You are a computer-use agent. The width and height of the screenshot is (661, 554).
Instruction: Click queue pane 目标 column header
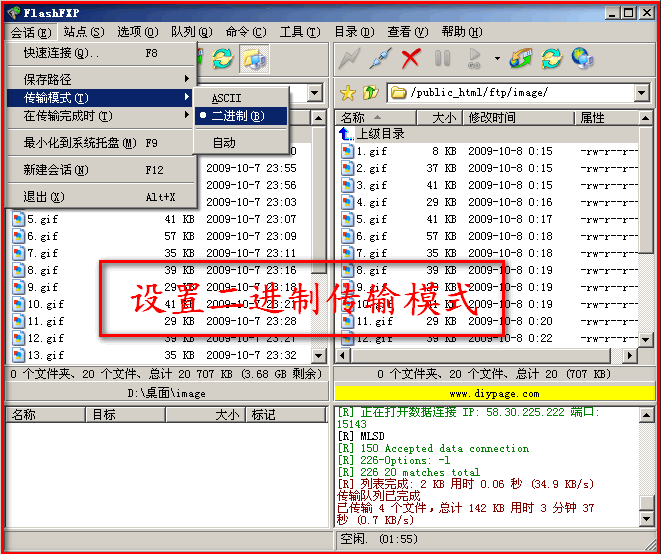coord(126,415)
